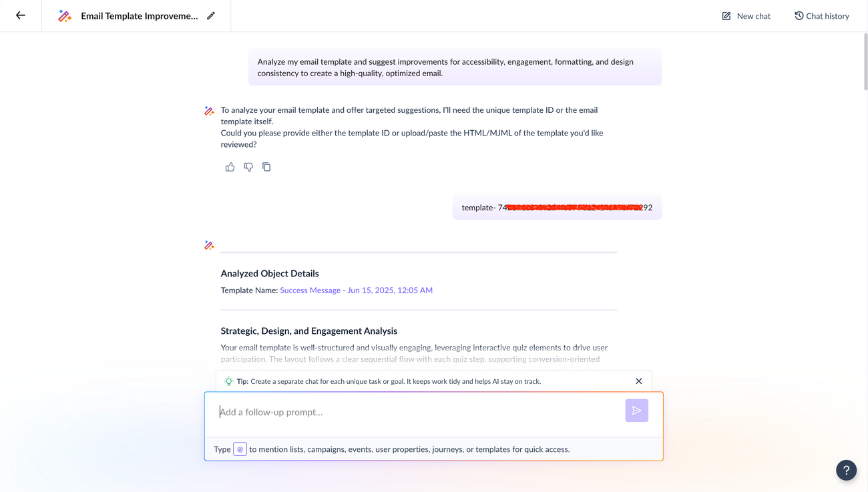This screenshot has height=492, width=868.
Task: Dismiss the separate chat tip banner
Action: [639, 381]
